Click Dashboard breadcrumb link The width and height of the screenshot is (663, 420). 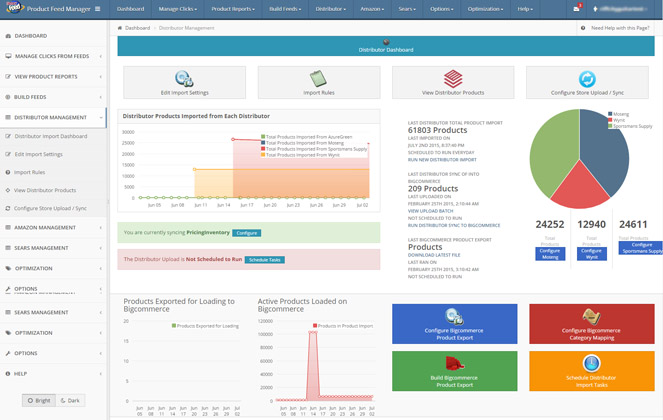(x=137, y=28)
